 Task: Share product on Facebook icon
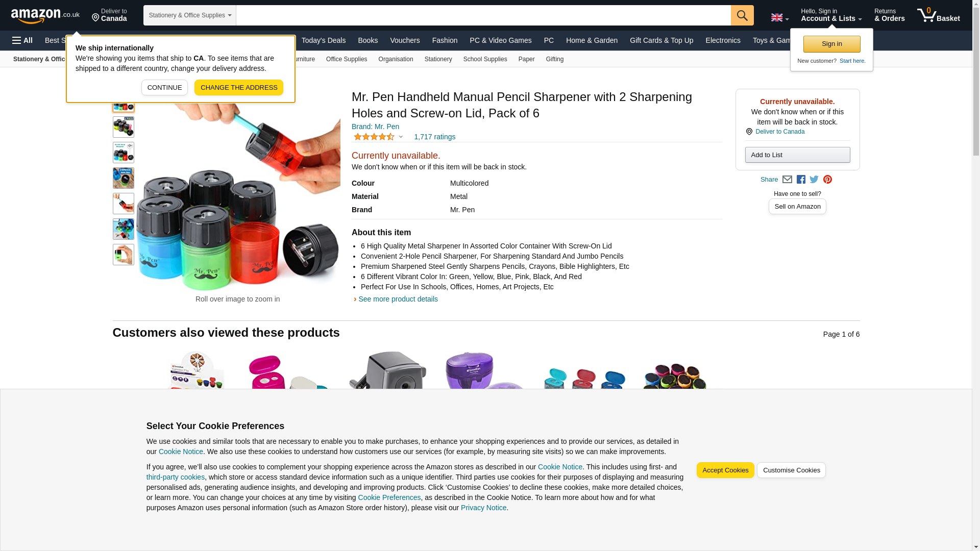click(800, 180)
